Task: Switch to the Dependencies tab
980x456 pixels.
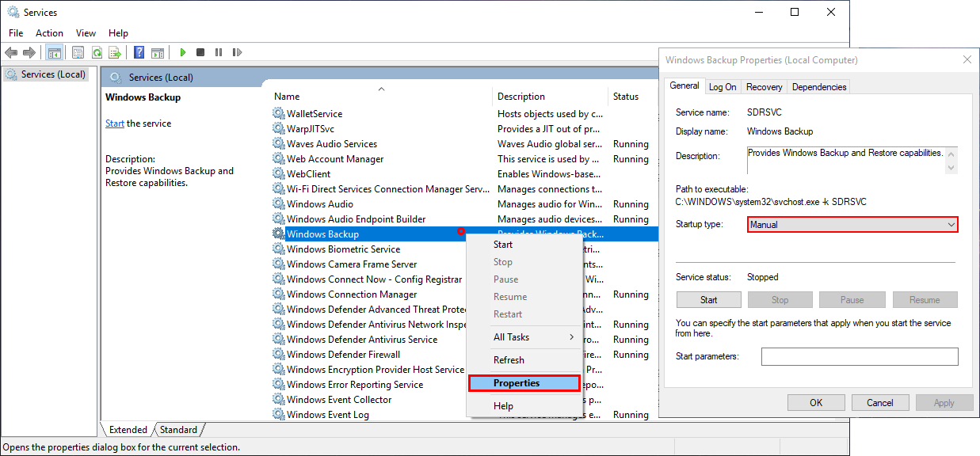Action: pyautogui.click(x=819, y=87)
